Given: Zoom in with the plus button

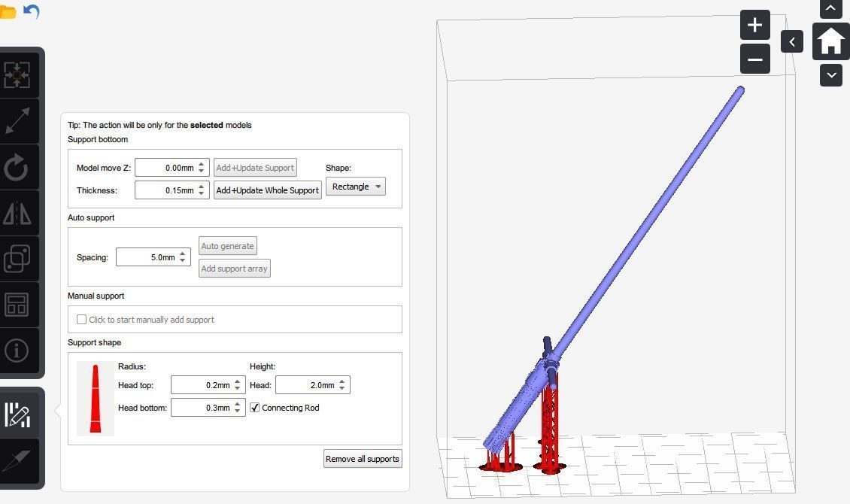Looking at the screenshot, I should (x=754, y=25).
